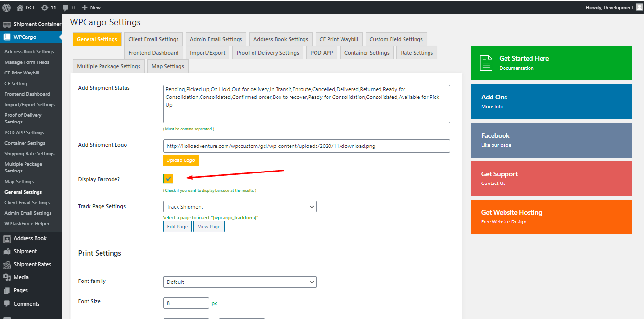This screenshot has height=319, width=644.
Task: Open the Container Settings tab
Action: [x=367, y=53]
